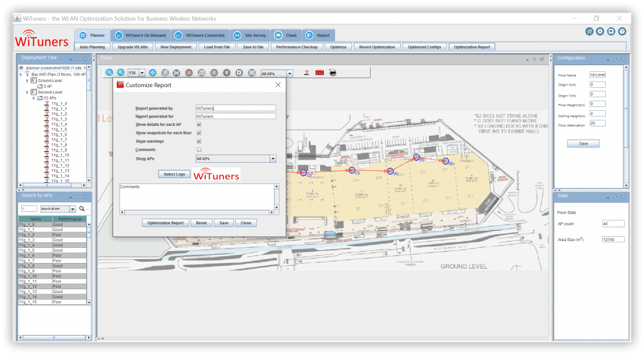Click the settings gear icon at top right
The width and height of the screenshot is (644, 355).
[600, 32]
